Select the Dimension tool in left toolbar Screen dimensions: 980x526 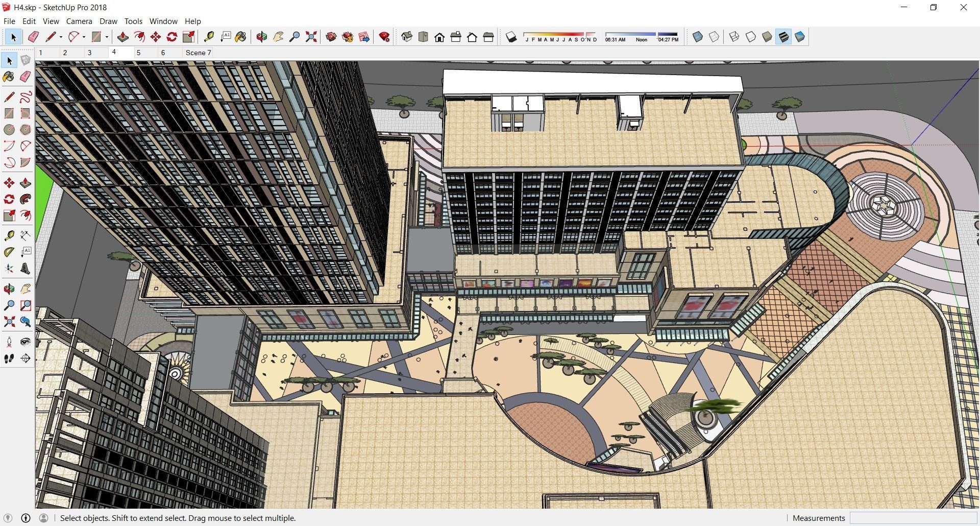[x=25, y=235]
